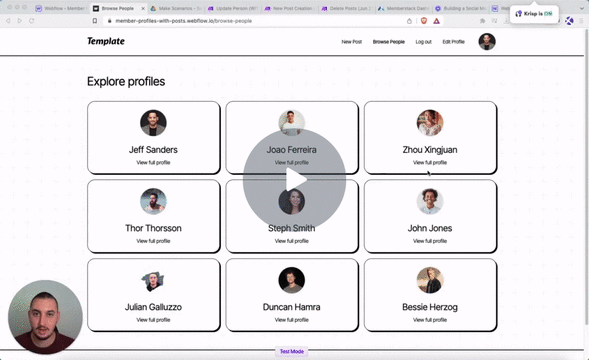Viewport: 589px width, 360px height.
Task: Open the Brave Shields lion icon
Action: point(424,21)
